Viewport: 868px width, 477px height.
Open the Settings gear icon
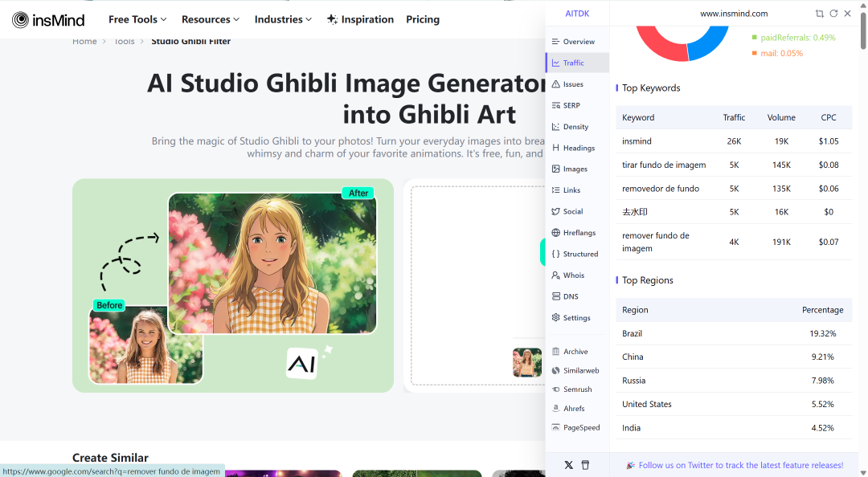556,318
